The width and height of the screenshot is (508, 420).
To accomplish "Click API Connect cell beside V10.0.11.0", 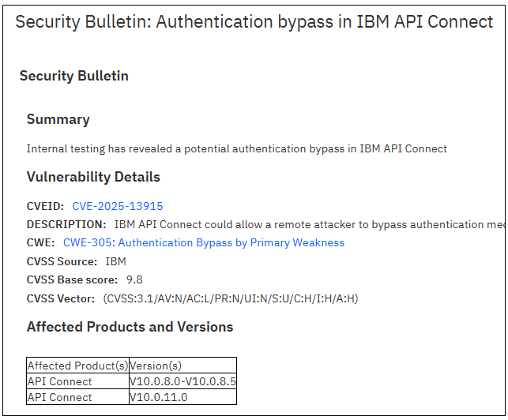I will (60, 397).
